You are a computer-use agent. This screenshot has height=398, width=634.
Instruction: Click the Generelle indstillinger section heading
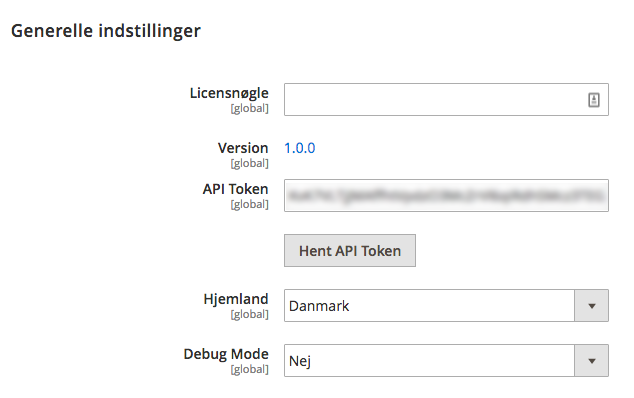106,31
